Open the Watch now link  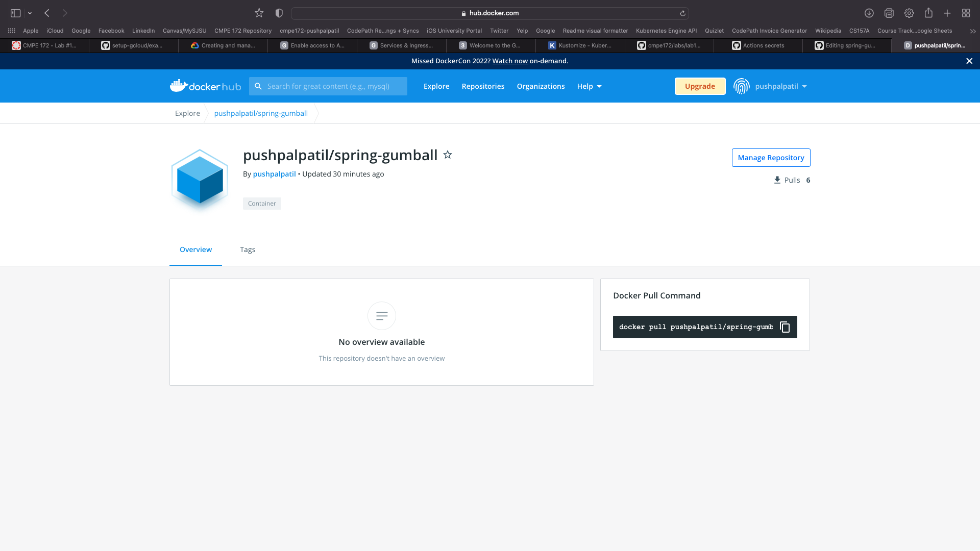[509, 61]
